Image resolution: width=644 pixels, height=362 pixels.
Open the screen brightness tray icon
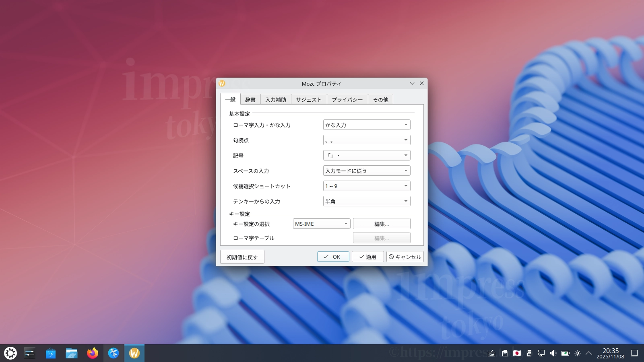tap(578, 353)
